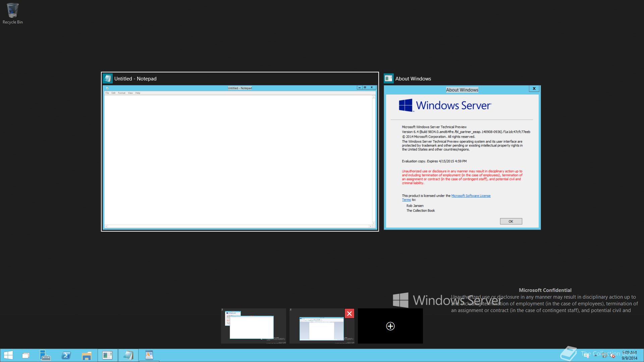The width and height of the screenshot is (644, 362).
Task: Open the clock showing 9/9/2014
Action: [630, 355]
